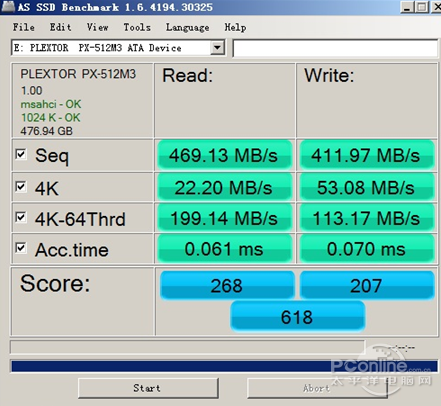This screenshot has height=406, width=441.
Task: Start the benchmark with the Start button
Action: point(148,388)
